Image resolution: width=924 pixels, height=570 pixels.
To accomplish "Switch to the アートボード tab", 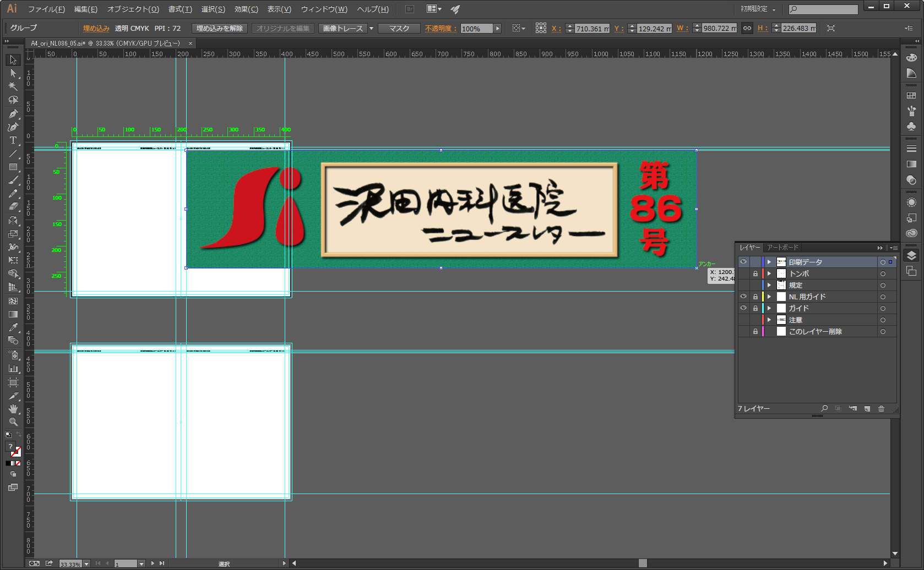I will point(782,248).
